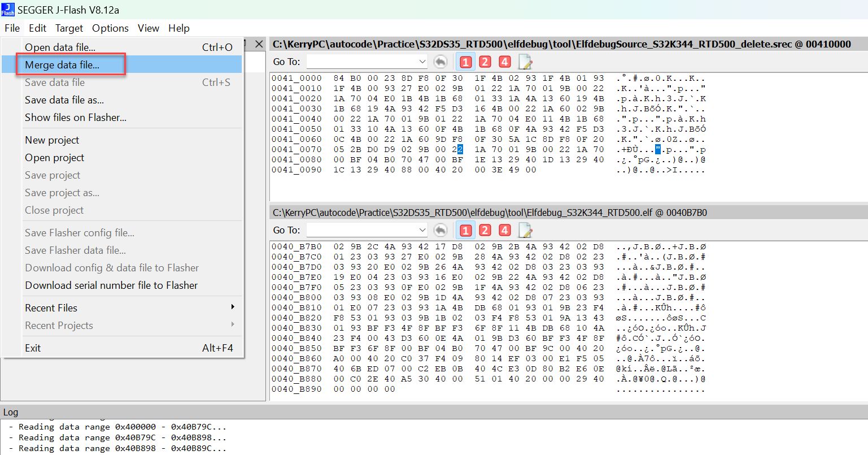The width and height of the screenshot is (868, 455).
Task: Click Save data file menu entry
Action: tap(123, 83)
